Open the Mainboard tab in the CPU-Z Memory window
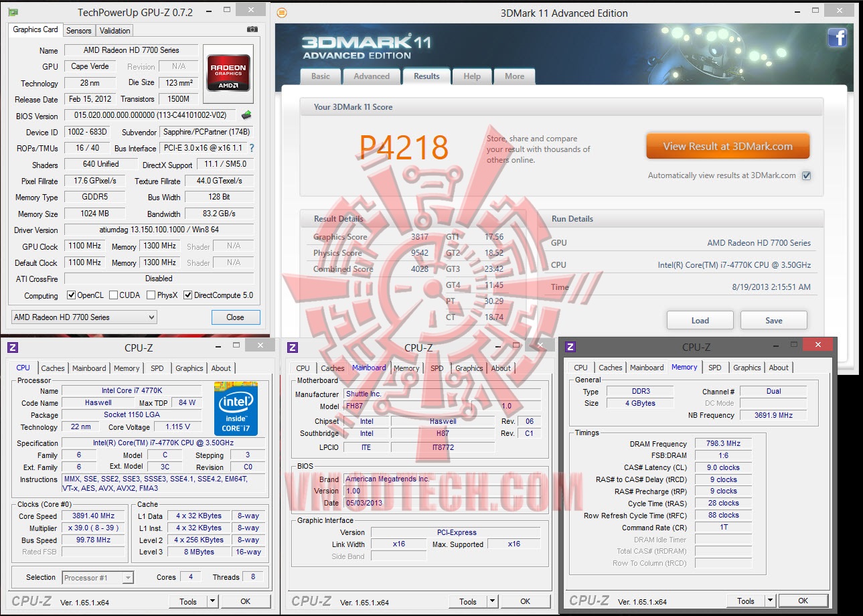Image resolution: width=863 pixels, height=616 pixels. (x=647, y=368)
